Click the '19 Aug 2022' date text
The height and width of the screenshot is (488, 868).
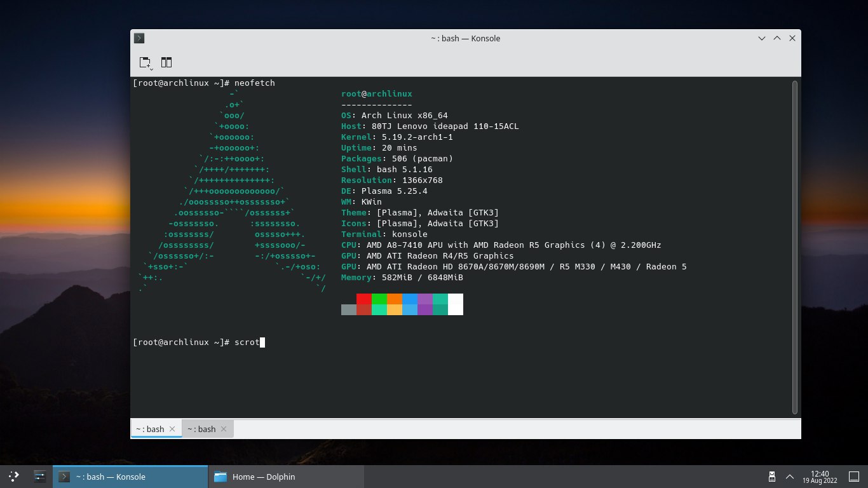(x=820, y=481)
